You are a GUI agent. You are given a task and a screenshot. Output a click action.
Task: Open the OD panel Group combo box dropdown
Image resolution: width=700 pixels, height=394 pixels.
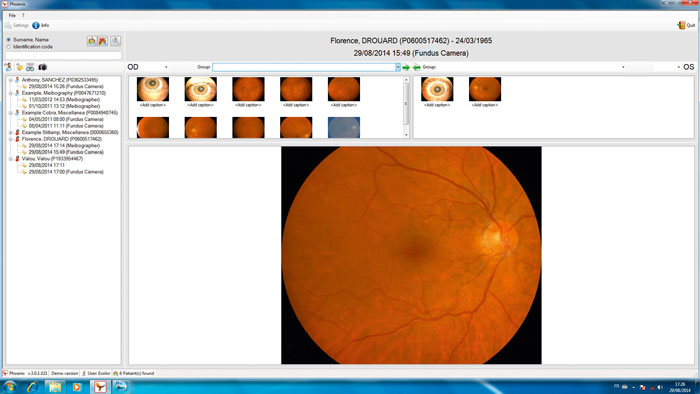397,67
